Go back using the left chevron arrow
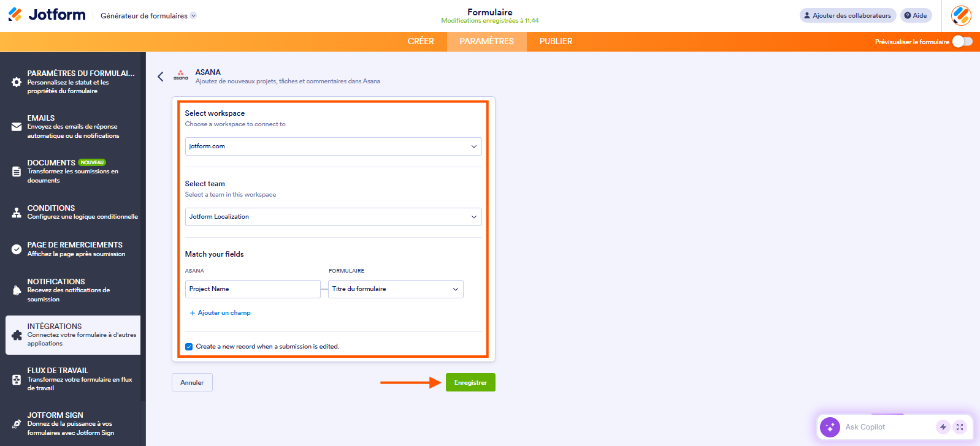Viewport: 980px width, 446px height. tap(161, 77)
